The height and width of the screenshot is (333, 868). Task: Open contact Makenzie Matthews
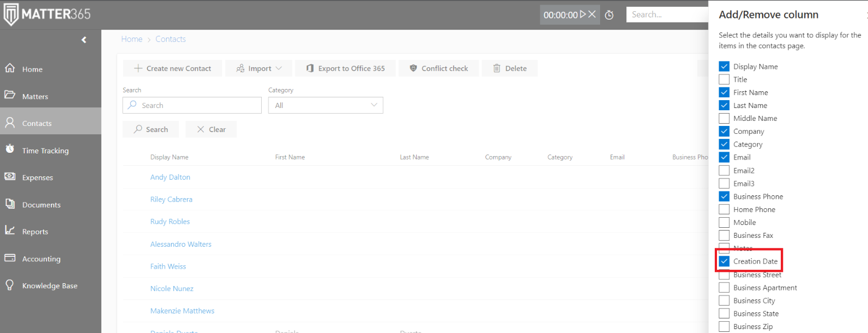[x=182, y=311]
